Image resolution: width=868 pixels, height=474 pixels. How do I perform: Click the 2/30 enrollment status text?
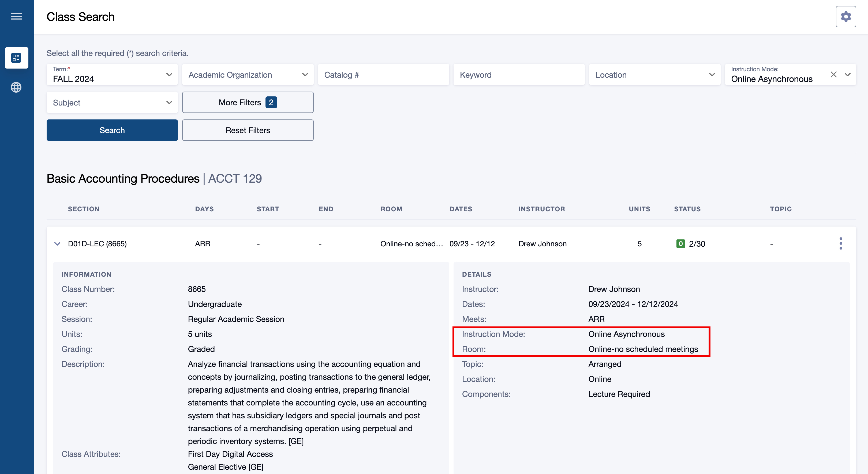coord(697,244)
